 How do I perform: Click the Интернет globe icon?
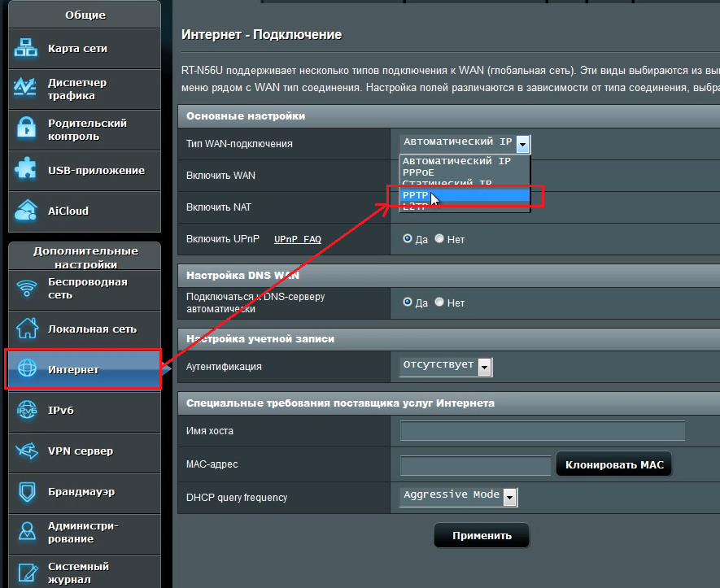click(27, 368)
